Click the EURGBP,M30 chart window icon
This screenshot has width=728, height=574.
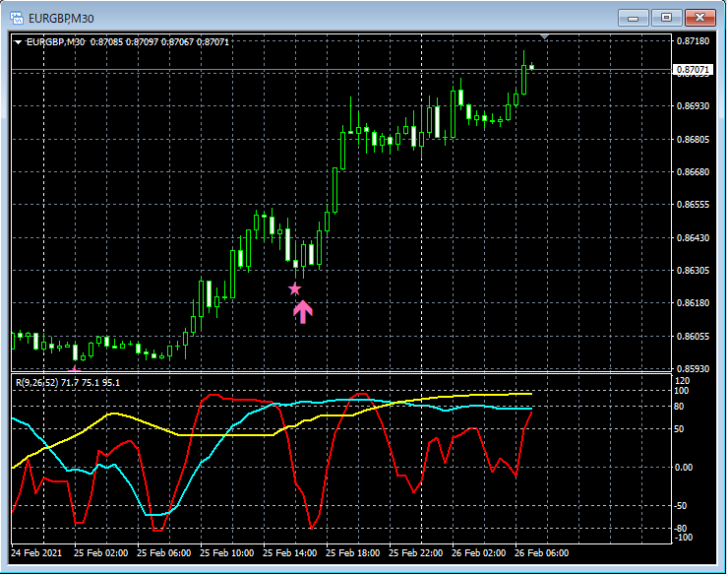(x=17, y=18)
